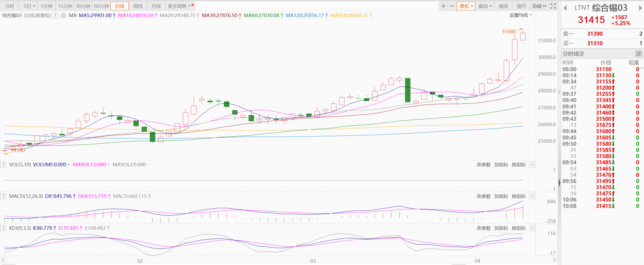
Task: Click 改参数 in the VOL panel
Action: (x=483, y=165)
